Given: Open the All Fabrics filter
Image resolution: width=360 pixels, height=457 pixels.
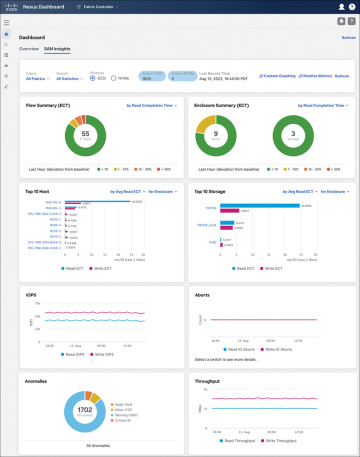Looking at the screenshot, I should [x=35, y=79].
